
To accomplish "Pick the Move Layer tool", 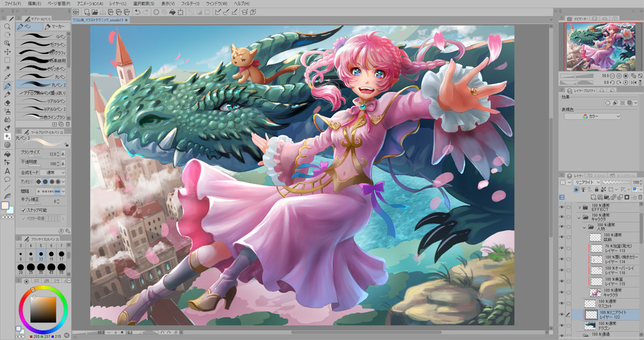I will [x=8, y=51].
